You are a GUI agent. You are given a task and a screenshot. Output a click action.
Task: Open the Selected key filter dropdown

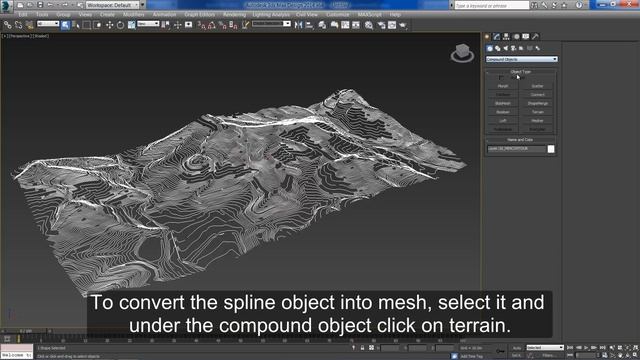click(545, 348)
